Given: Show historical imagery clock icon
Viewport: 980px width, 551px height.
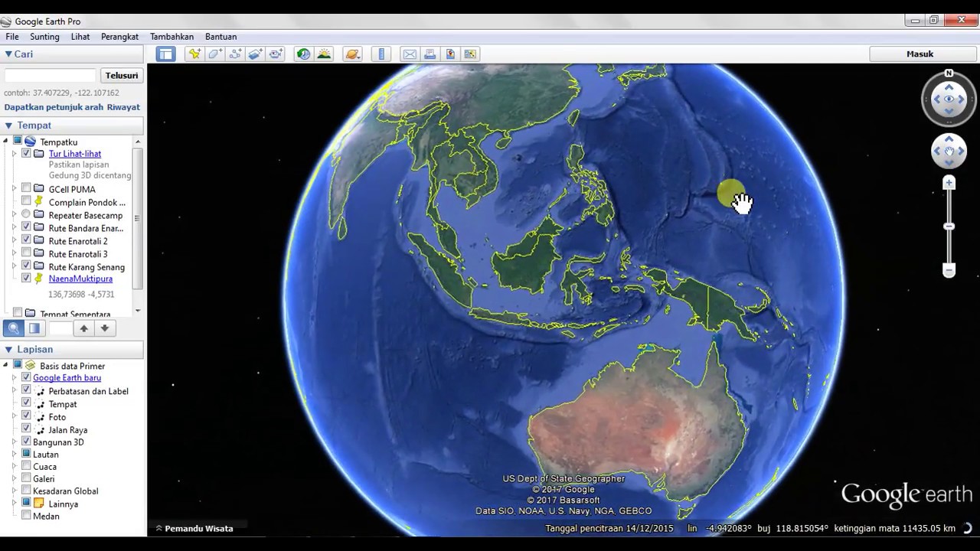Looking at the screenshot, I should [304, 54].
